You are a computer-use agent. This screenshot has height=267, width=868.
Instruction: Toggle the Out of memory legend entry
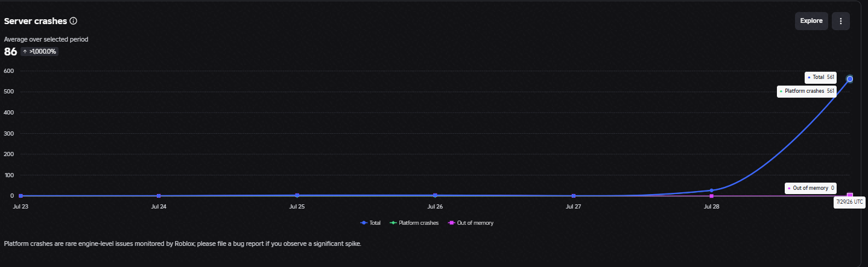point(470,223)
